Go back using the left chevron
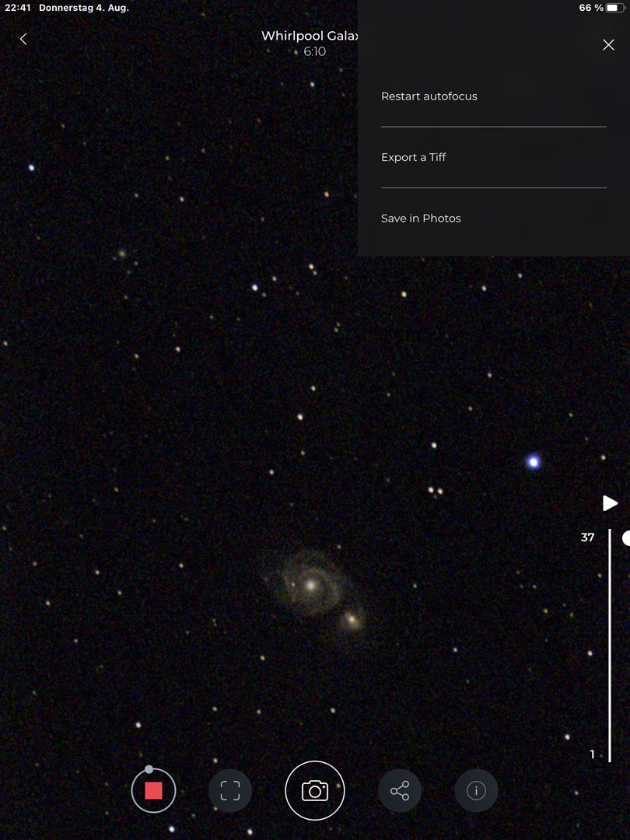 coord(23,39)
